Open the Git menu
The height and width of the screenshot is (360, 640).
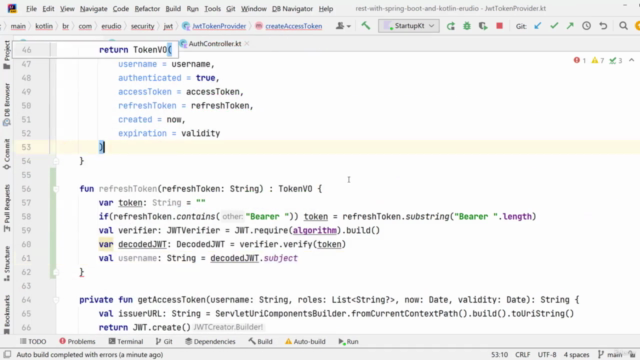[231, 9]
